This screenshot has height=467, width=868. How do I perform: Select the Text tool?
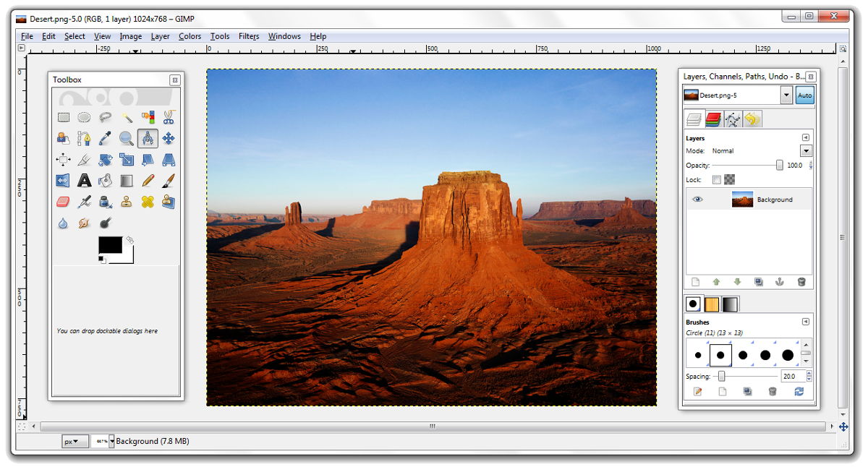click(85, 180)
